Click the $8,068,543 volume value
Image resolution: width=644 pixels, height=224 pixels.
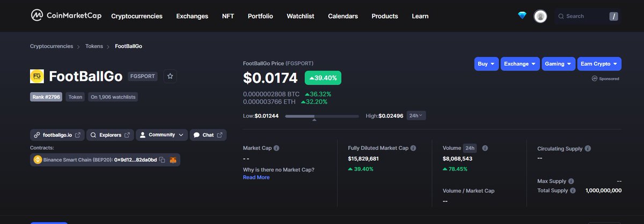[458, 159]
